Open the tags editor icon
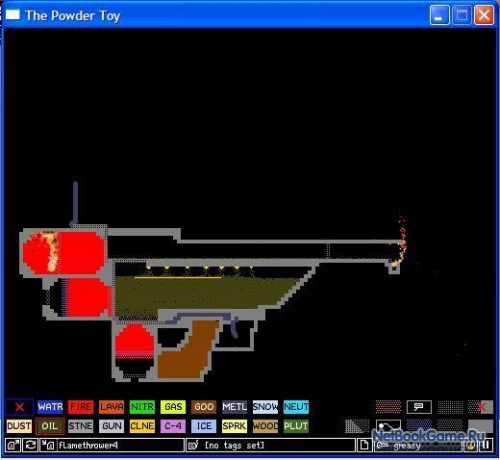This screenshot has height=460, width=500. (194, 445)
